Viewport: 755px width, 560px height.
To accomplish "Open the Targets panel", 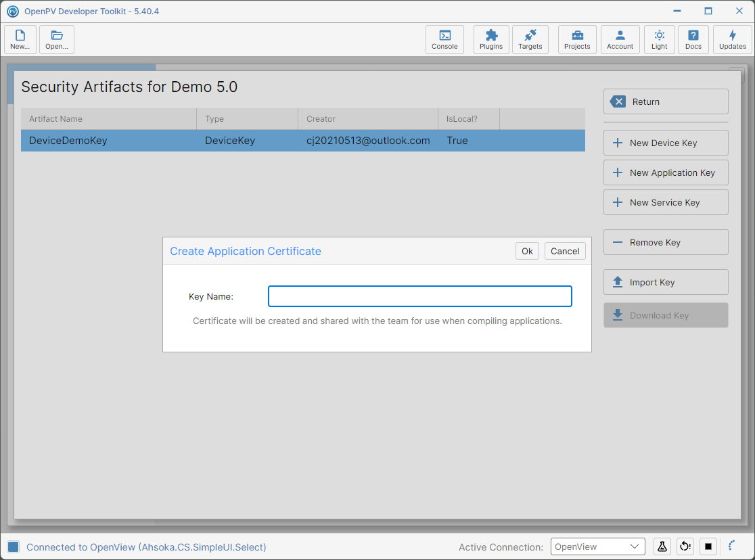I will point(530,39).
